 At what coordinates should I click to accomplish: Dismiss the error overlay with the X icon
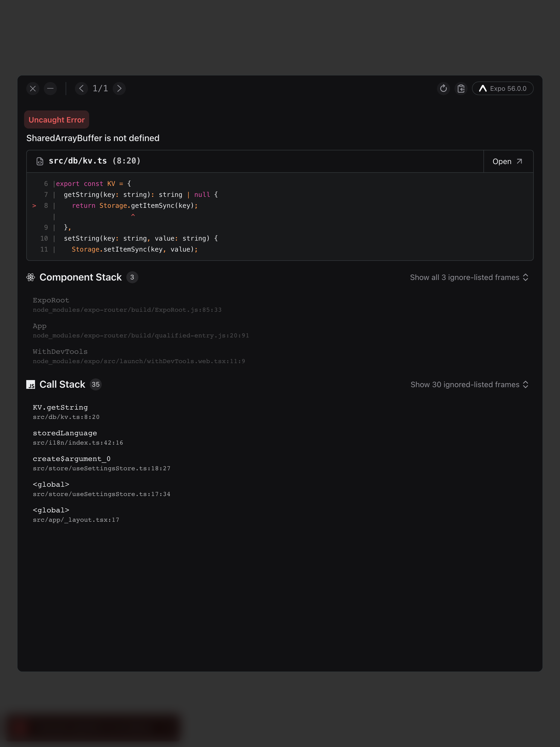(33, 89)
